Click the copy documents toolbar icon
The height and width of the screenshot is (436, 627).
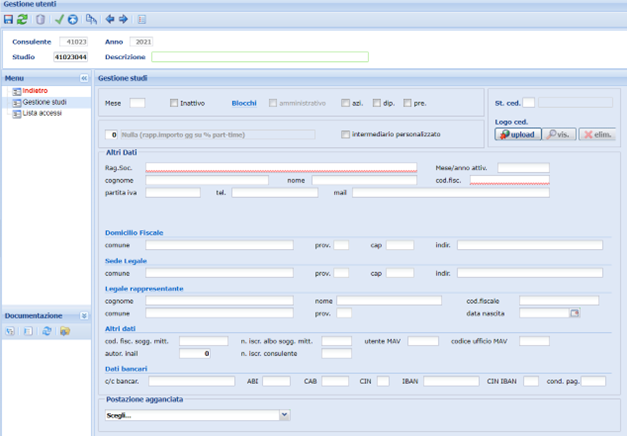pyautogui.click(x=91, y=19)
